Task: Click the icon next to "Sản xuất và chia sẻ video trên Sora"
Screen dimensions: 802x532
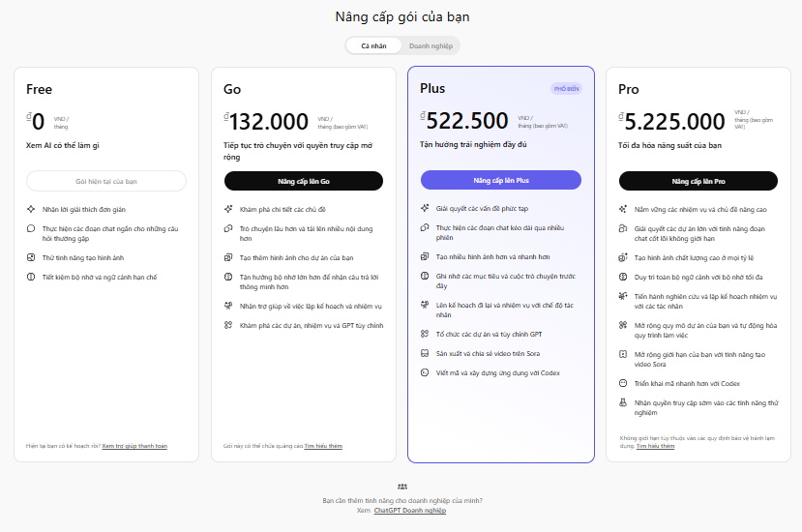Action: (x=425, y=353)
